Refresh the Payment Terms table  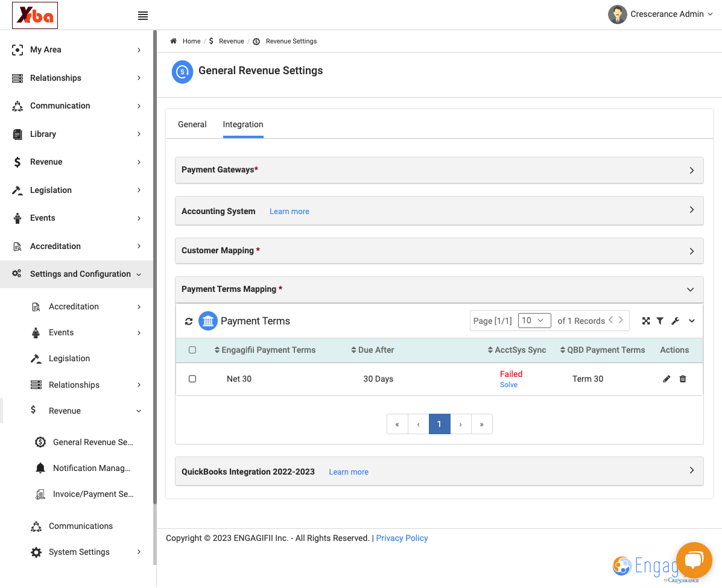tap(189, 321)
